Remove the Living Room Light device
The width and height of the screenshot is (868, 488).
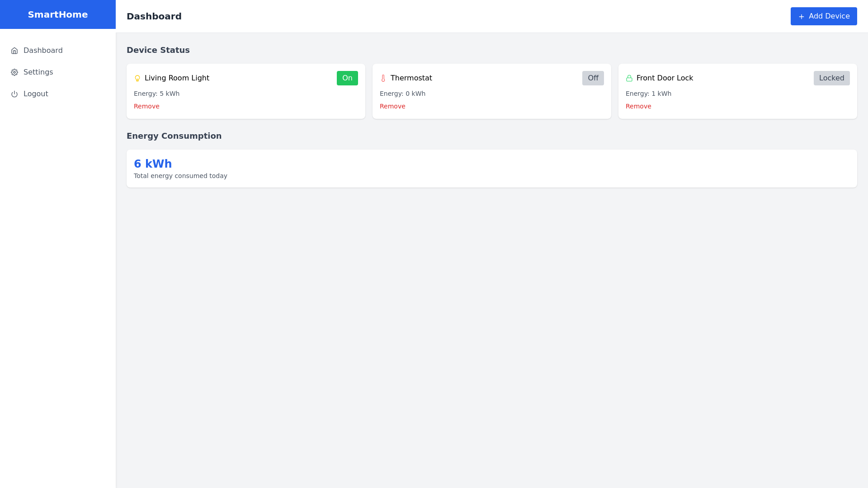click(x=146, y=106)
